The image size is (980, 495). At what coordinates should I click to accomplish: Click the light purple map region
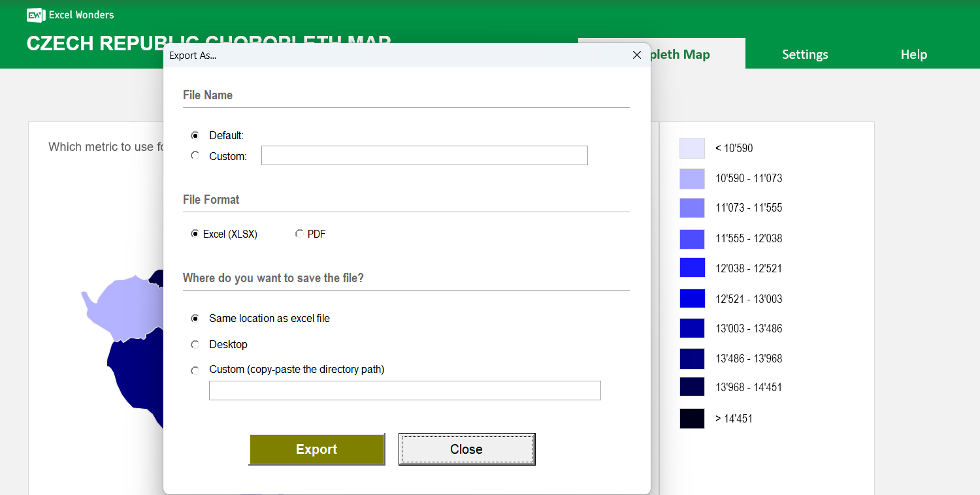(121, 308)
